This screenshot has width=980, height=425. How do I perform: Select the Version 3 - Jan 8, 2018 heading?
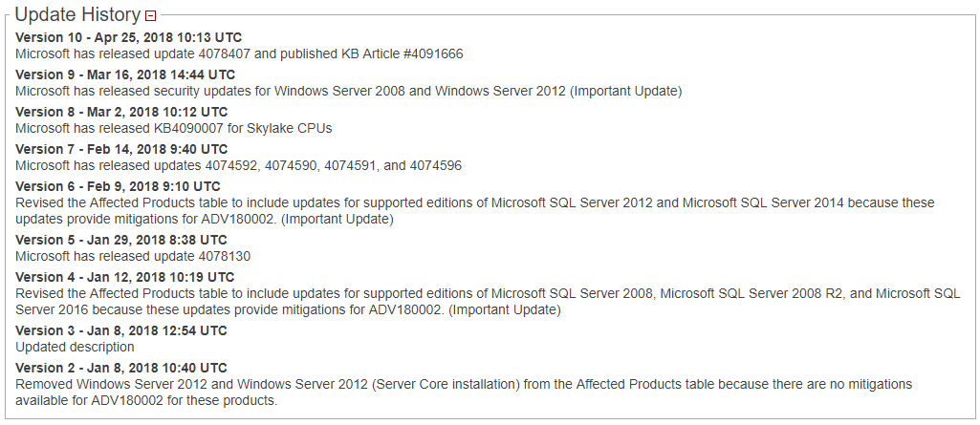pyautogui.click(x=121, y=330)
